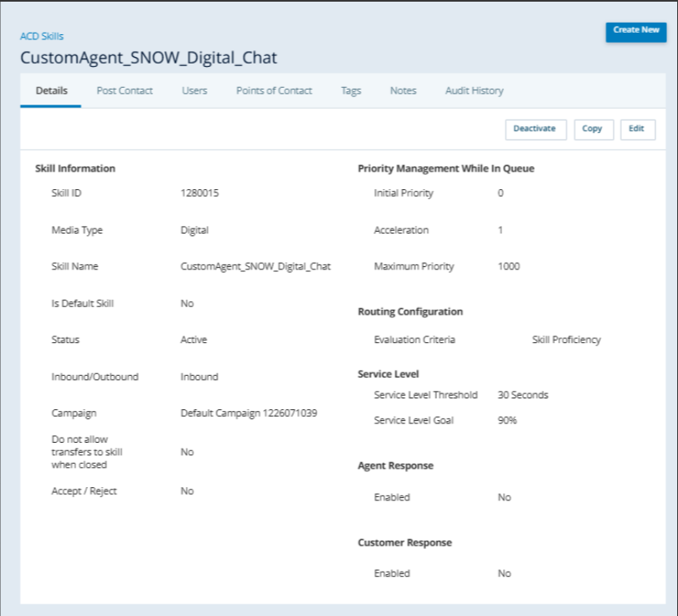
Task: Click the Skill Name field value
Action: pyautogui.click(x=255, y=267)
